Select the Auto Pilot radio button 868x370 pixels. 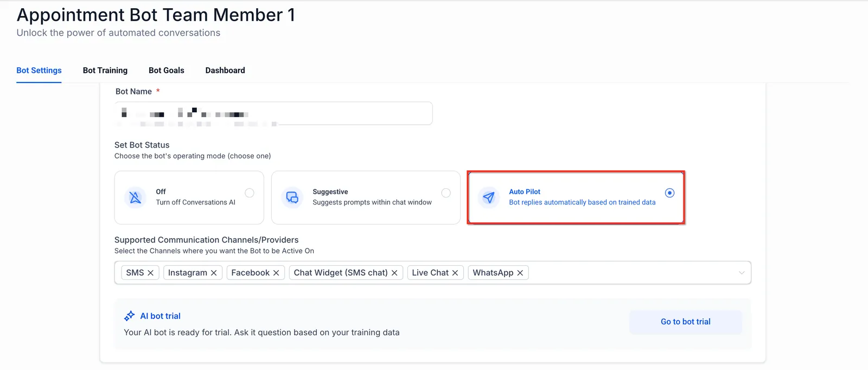click(670, 193)
